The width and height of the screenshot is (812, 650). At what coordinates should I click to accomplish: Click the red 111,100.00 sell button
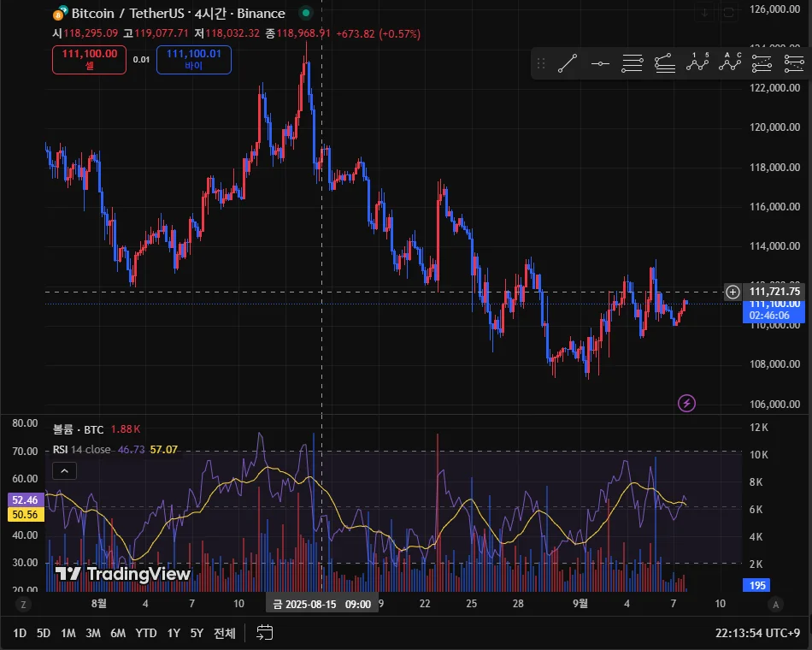(x=89, y=60)
